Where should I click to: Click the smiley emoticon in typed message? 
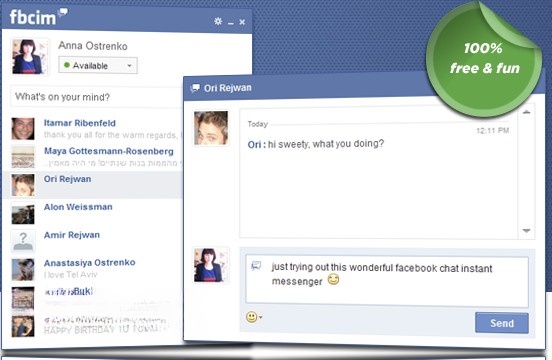[x=333, y=279]
